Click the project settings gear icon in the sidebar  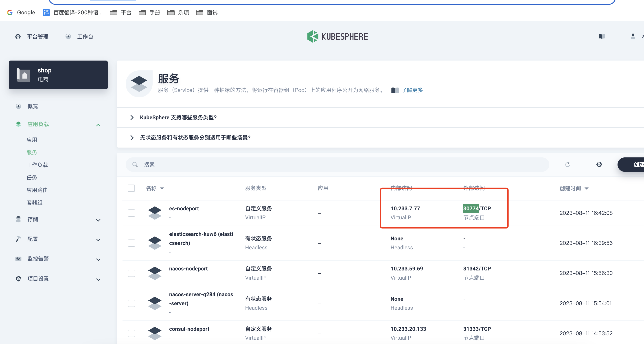(x=18, y=279)
